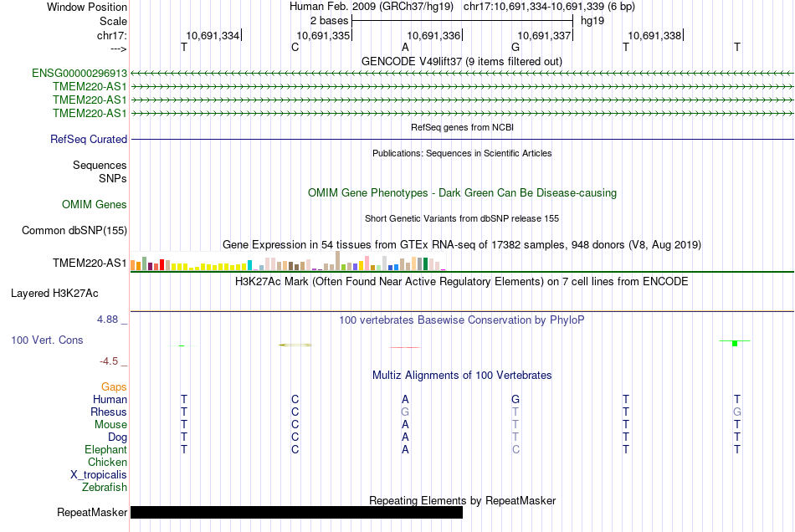Click the olive-yellow PhyloP conservation mark
Image resolution: width=795 pixels, height=532 pixels.
(295, 345)
